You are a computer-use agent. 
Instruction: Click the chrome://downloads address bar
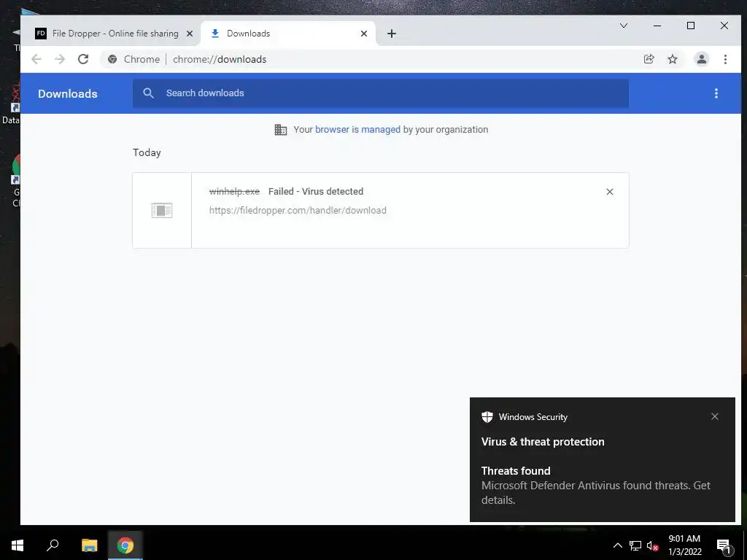pos(371,59)
